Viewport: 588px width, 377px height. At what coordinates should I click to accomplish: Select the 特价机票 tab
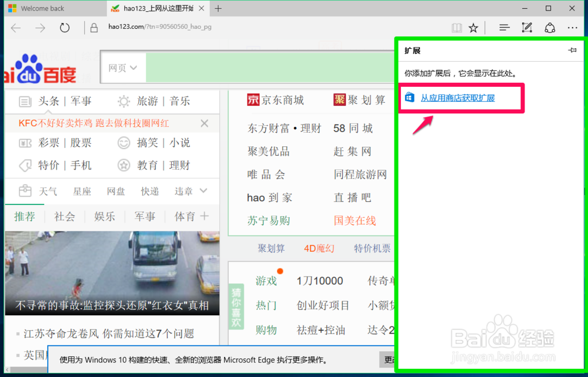372,248
